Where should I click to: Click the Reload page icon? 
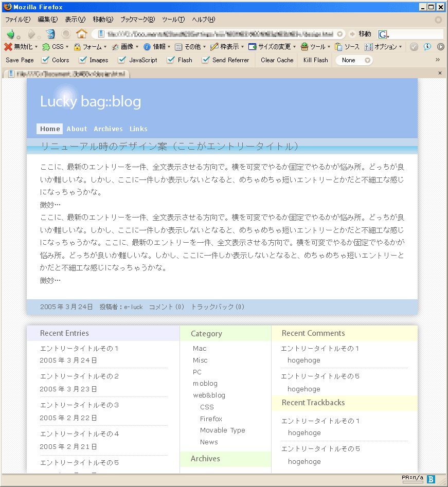point(50,34)
